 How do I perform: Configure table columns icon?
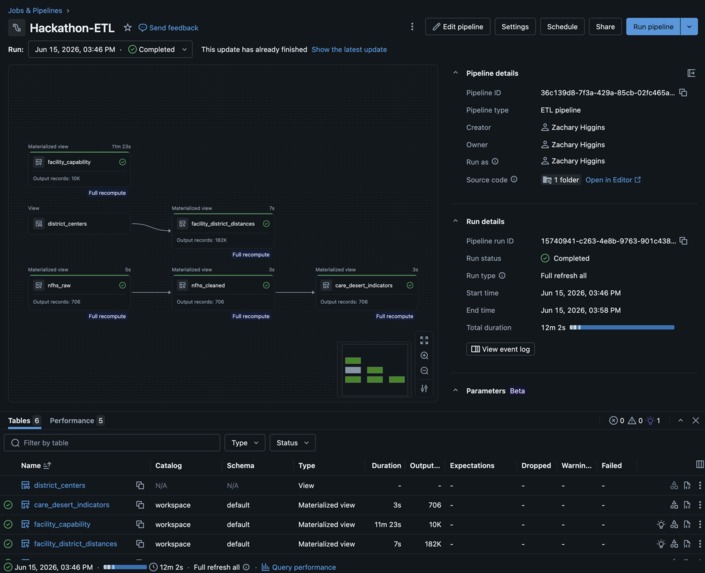700,464
